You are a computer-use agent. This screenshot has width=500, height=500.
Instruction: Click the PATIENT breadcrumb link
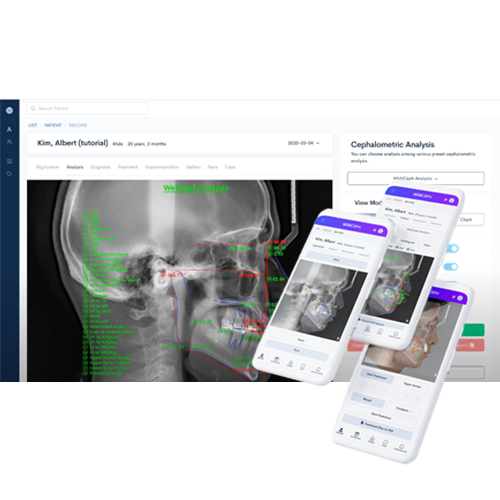[53, 125]
